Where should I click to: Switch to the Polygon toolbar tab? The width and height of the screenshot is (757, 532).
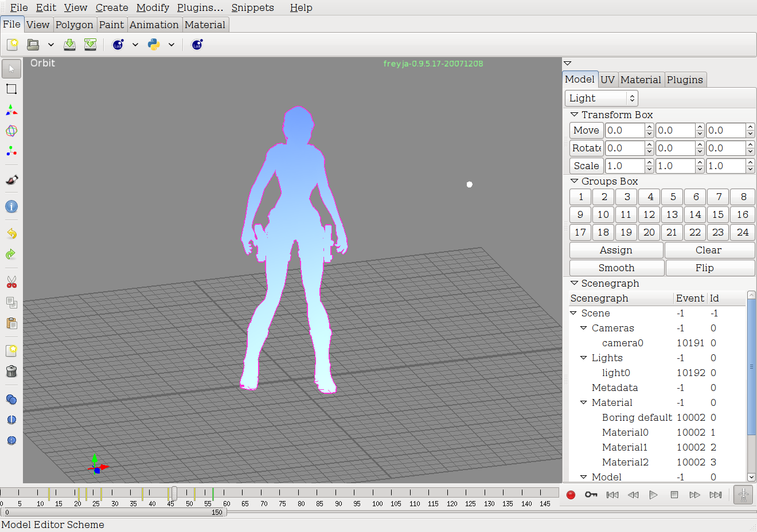tap(75, 25)
